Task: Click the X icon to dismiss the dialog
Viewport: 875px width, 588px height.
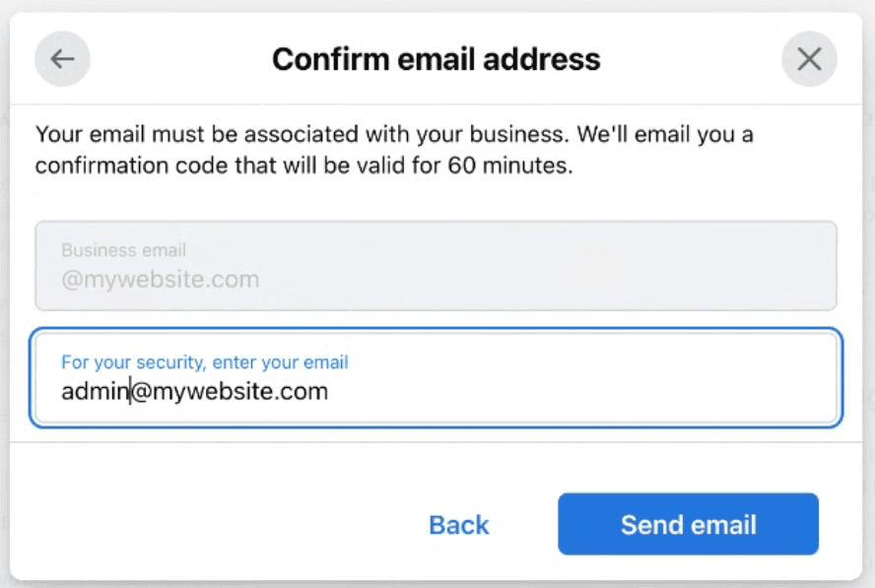Action: tap(809, 59)
